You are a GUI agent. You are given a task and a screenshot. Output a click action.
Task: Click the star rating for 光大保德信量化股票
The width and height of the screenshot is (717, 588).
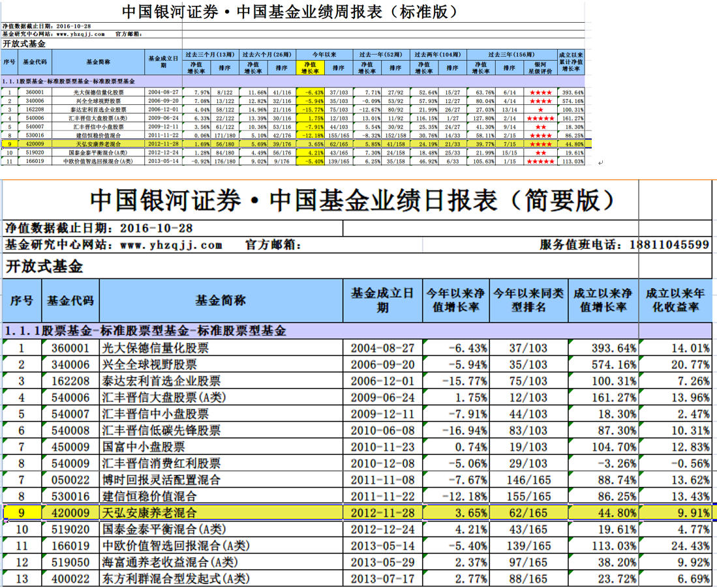[540, 93]
